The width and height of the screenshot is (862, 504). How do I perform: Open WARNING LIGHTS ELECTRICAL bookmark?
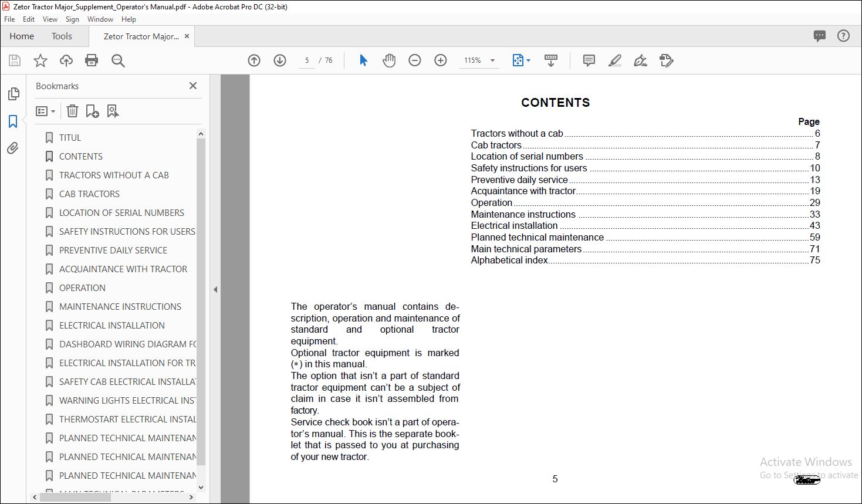coord(127,401)
